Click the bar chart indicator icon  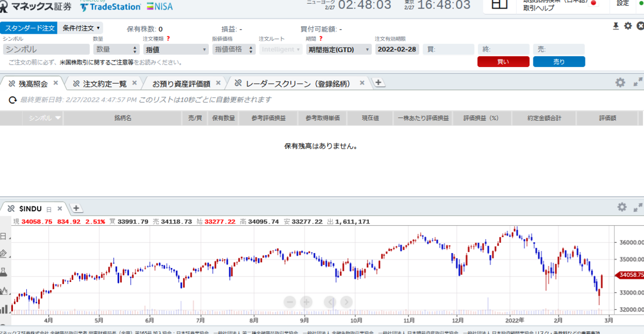click(x=4, y=309)
